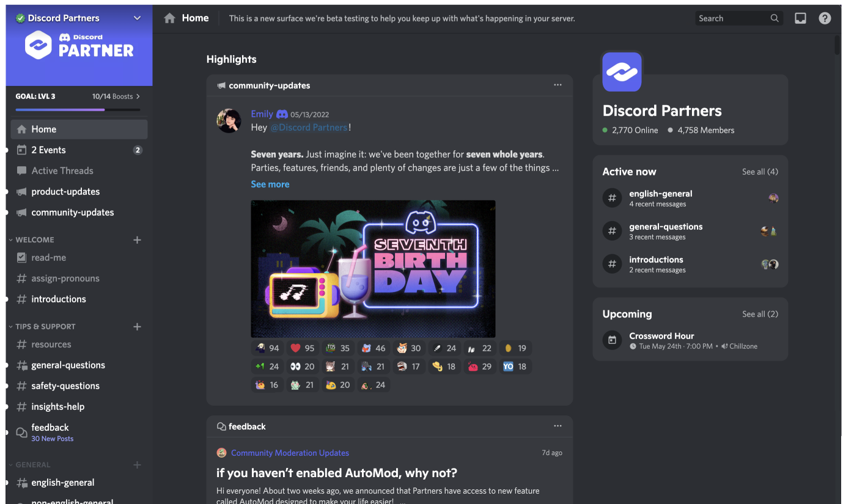Open the resources channel
The height and width of the screenshot is (504, 843).
click(x=79, y=345)
